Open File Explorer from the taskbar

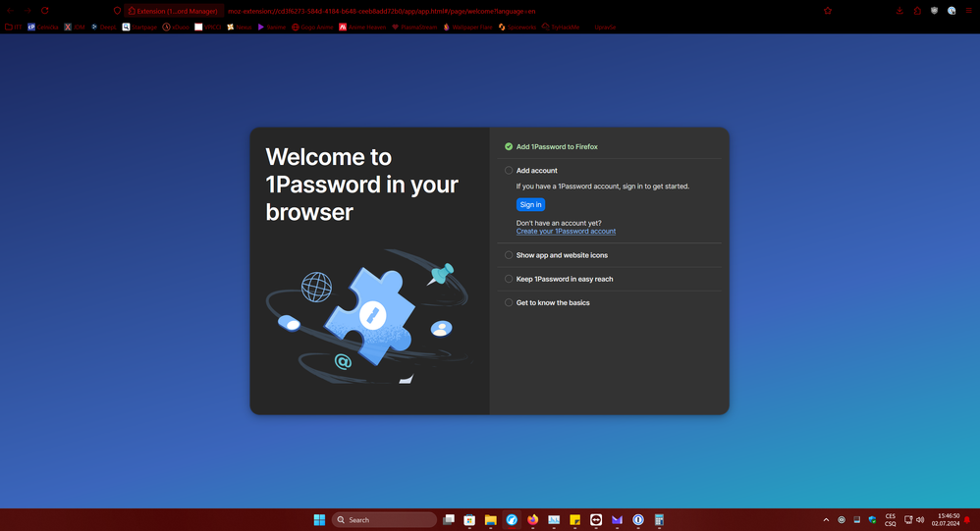pos(491,520)
